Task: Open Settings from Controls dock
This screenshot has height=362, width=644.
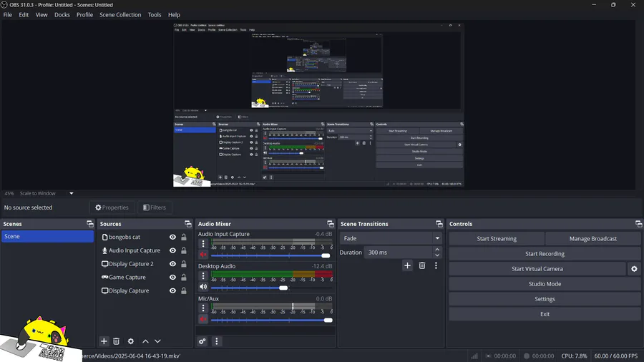Action: pos(545,299)
